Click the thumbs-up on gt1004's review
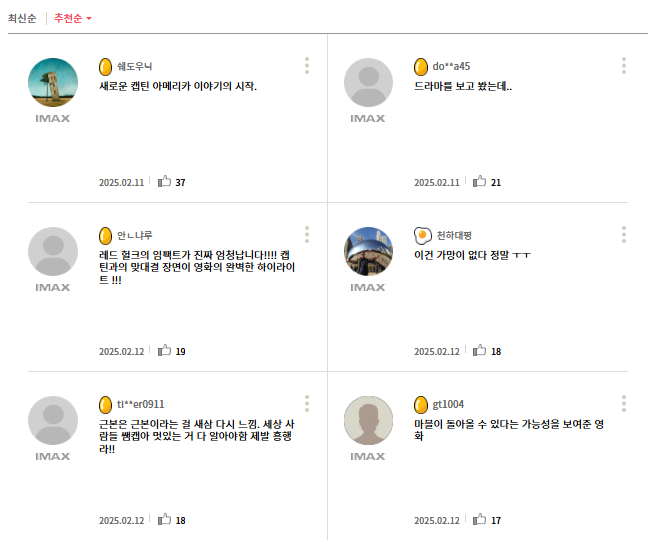Screen dimensions: 657x540 click(x=480, y=520)
